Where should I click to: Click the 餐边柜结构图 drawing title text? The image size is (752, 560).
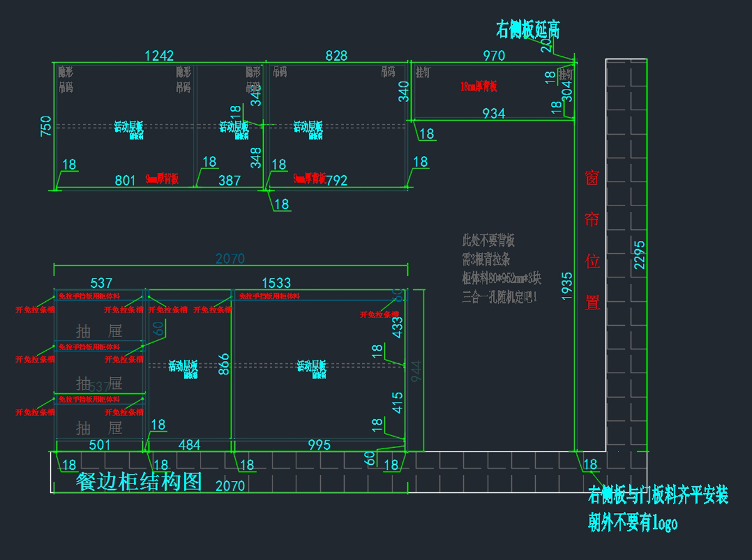[138, 481]
